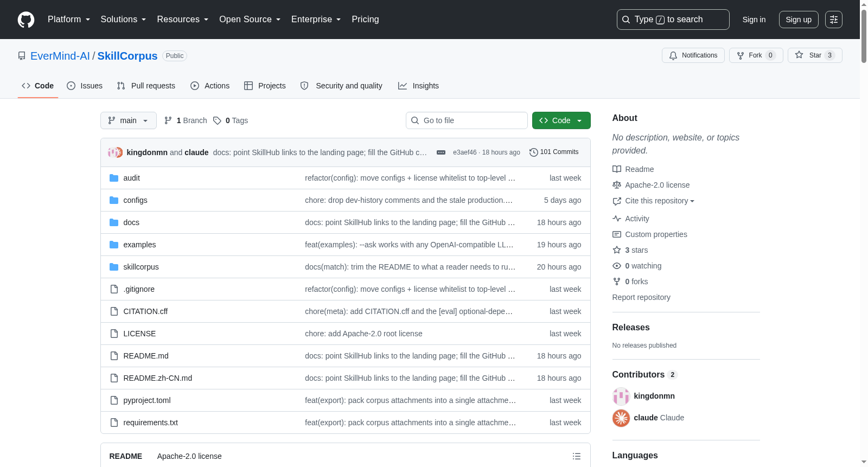The height and width of the screenshot is (467, 868).
Task: Open the examples folder icon
Action: click(x=114, y=245)
